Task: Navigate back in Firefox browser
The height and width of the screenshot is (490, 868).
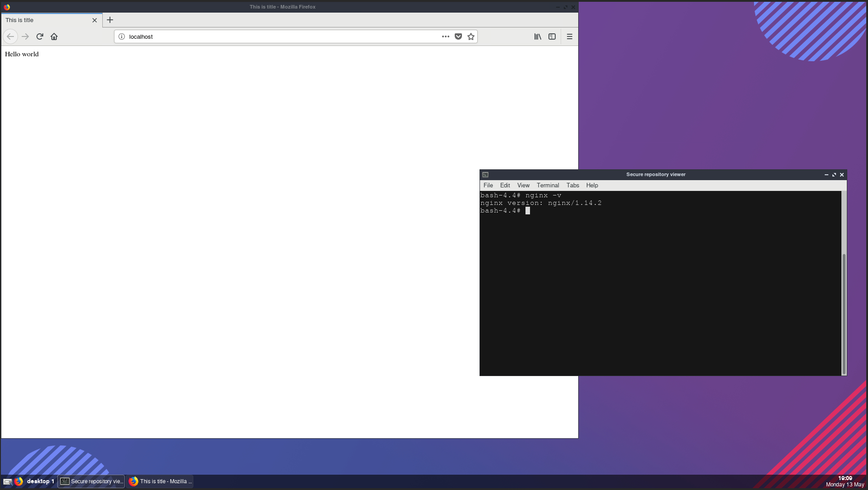Action: (10, 36)
